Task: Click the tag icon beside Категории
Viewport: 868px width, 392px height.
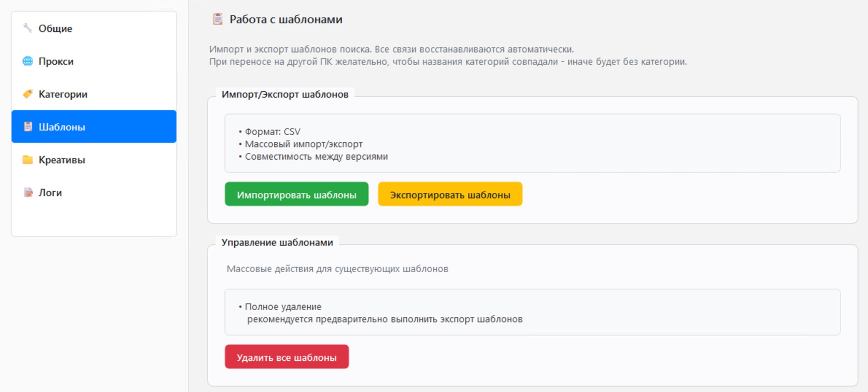Action: 28,94
